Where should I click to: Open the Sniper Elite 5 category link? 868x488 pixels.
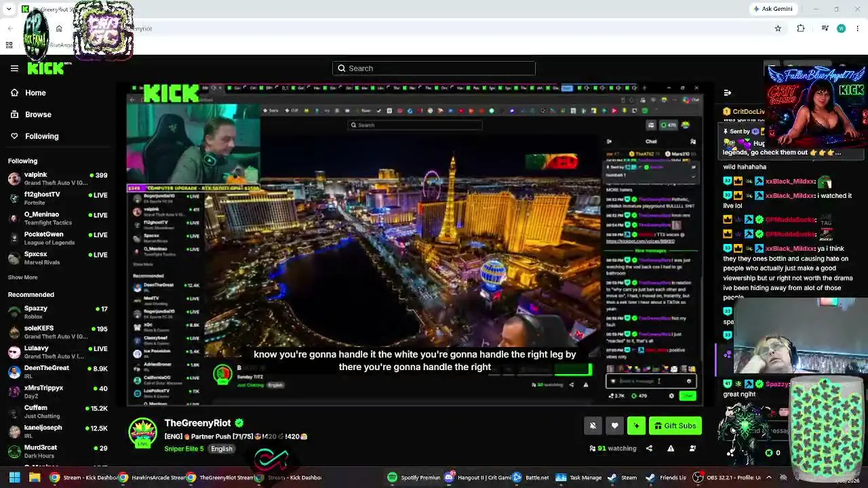184,449
